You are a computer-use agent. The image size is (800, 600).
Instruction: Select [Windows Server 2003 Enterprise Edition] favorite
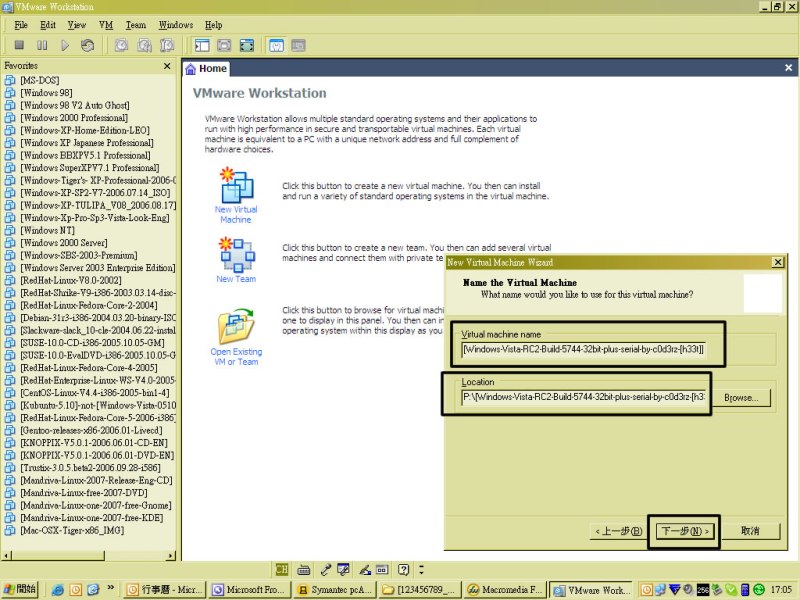click(97, 267)
